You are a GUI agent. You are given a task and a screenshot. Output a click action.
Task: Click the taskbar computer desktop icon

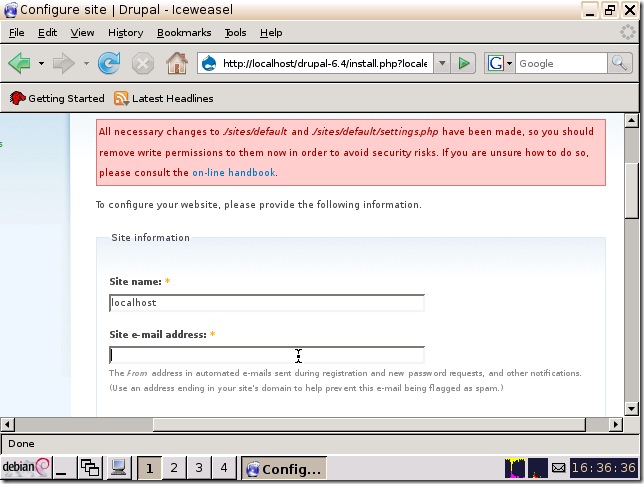[x=118, y=468]
